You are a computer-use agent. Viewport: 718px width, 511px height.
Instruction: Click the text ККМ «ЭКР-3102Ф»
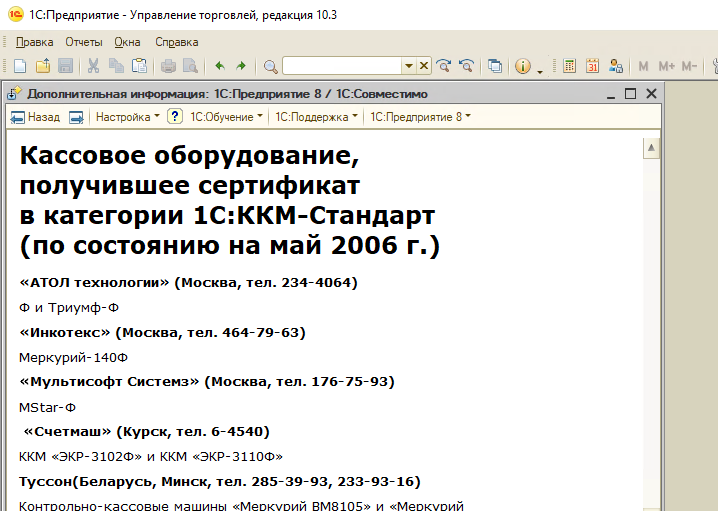(81, 457)
